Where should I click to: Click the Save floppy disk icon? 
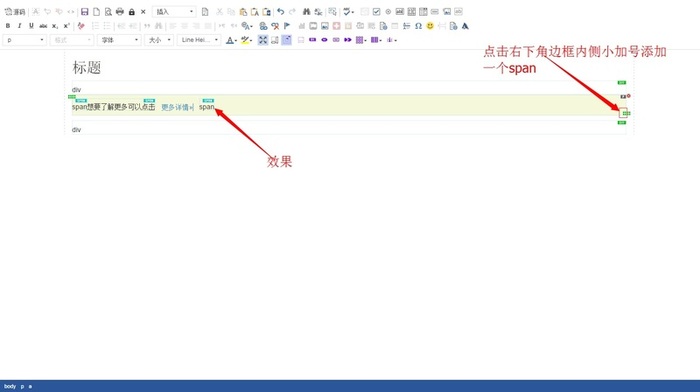[x=84, y=12]
